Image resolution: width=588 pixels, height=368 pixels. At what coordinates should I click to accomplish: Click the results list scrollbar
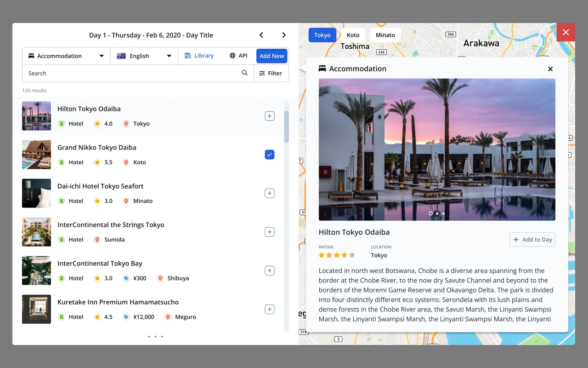(x=287, y=126)
